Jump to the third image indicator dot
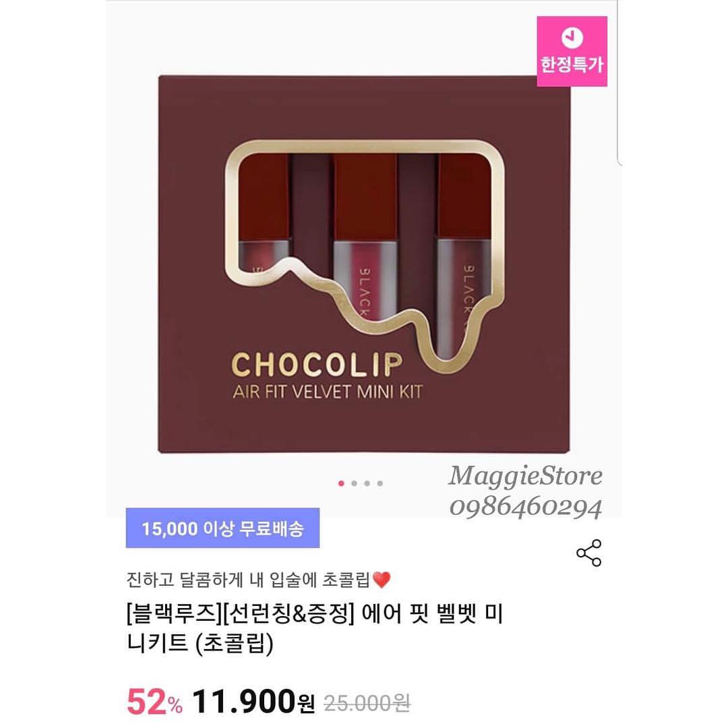Image resolution: width=728 pixels, height=728 pixels. (x=367, y=483)
